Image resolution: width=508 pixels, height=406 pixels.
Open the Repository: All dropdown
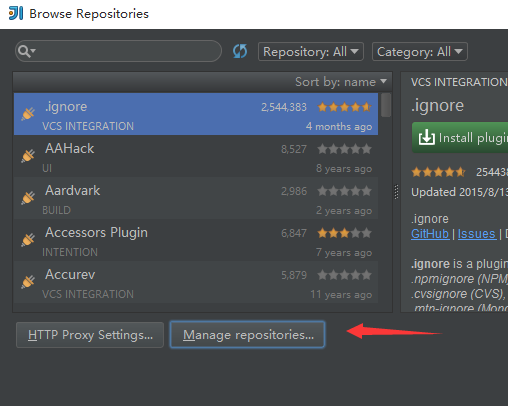(x=311, y=52)
